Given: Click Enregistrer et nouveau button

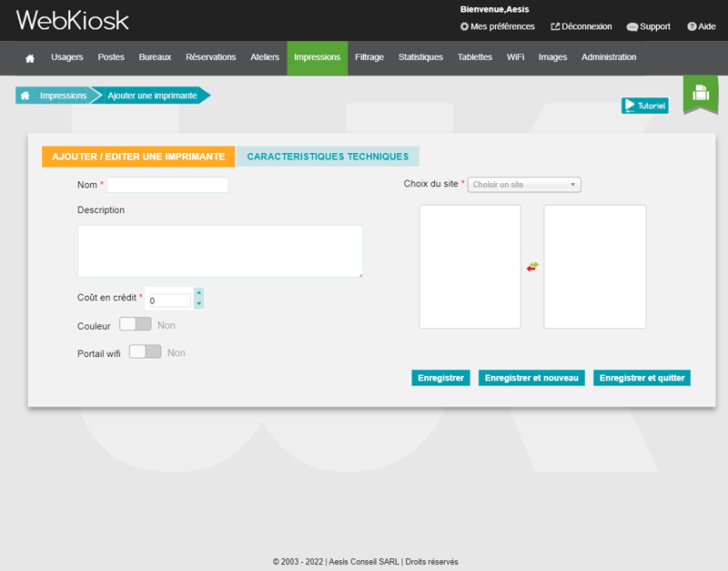Looking at the screenshot, I should click(x=531, y=378).
